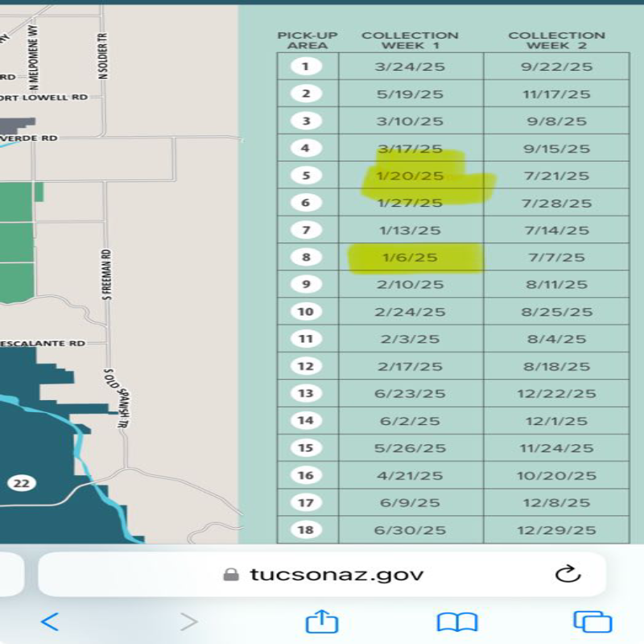Click the 1/27/25 date cell
Viewport: 644px width, 644px height.
click(x=410, y=203)
